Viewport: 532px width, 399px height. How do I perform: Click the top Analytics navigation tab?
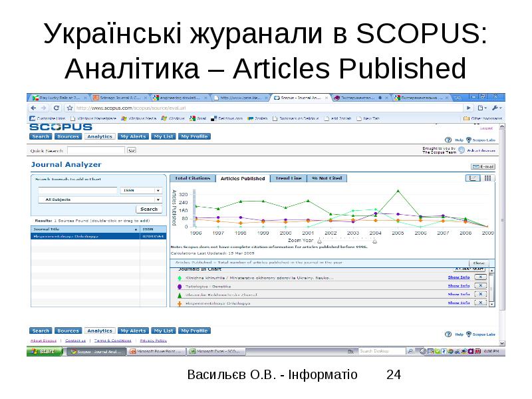pyautogui.click(x=99, y=136)
